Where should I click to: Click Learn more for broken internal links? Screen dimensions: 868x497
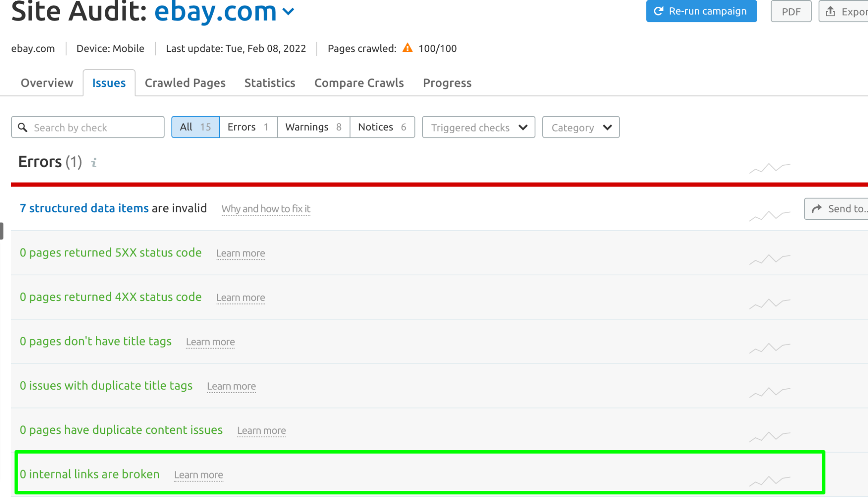click(x=198, y=474)
